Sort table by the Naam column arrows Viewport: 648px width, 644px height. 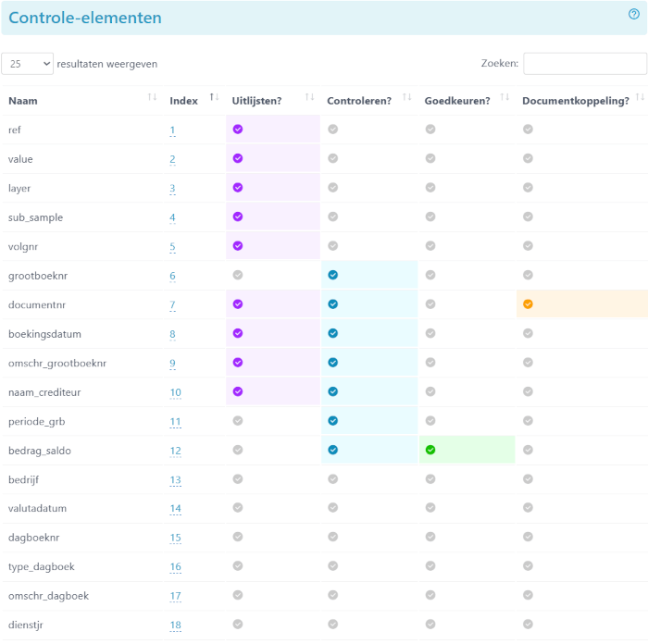152,97
